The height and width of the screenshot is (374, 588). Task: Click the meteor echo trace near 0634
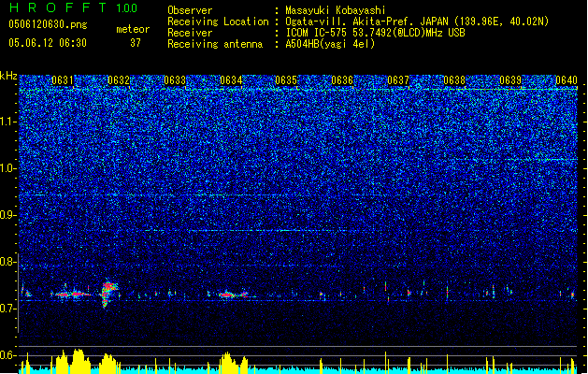pos(232,295)
